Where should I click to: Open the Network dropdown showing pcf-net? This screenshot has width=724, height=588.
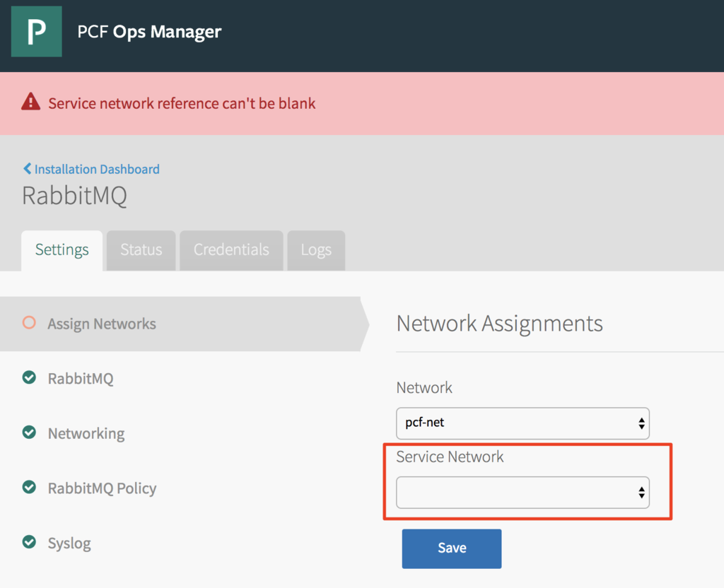522,423
